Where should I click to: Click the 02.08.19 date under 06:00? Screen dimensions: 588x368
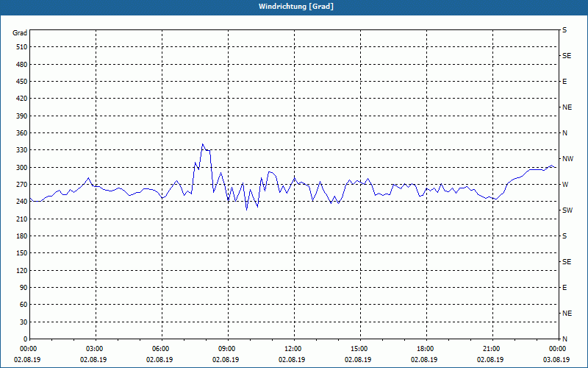click(x=159, y=360)
